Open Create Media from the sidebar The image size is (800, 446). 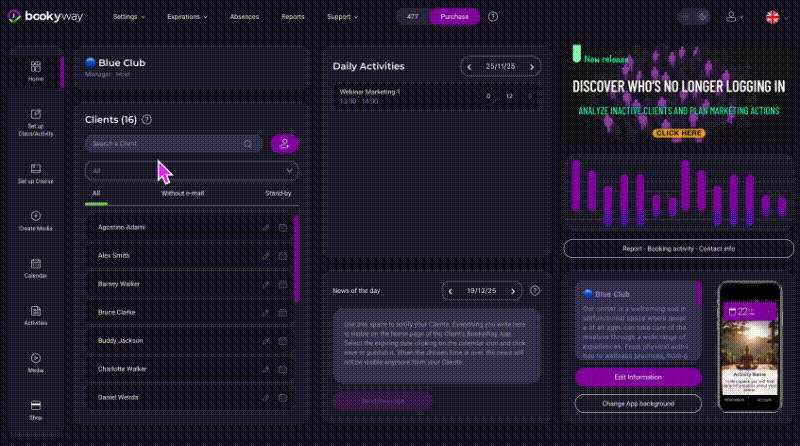[x=36, y=220]
